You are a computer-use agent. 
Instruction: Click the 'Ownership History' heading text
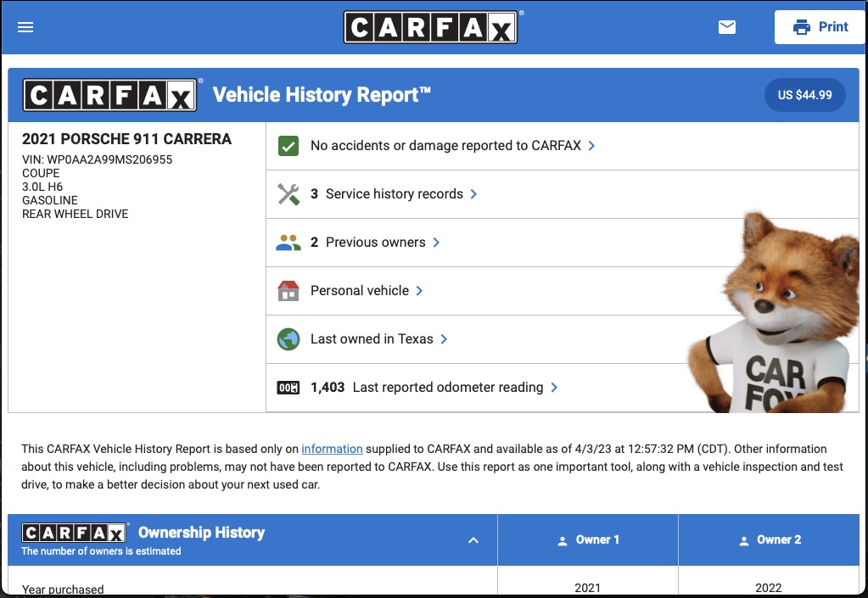click(201, 532)
